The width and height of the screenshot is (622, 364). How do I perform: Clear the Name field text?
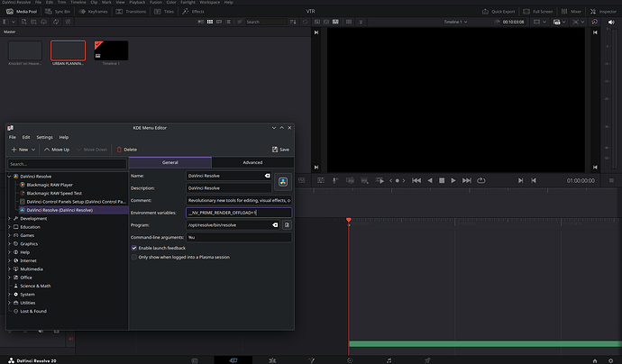(268, 176)
